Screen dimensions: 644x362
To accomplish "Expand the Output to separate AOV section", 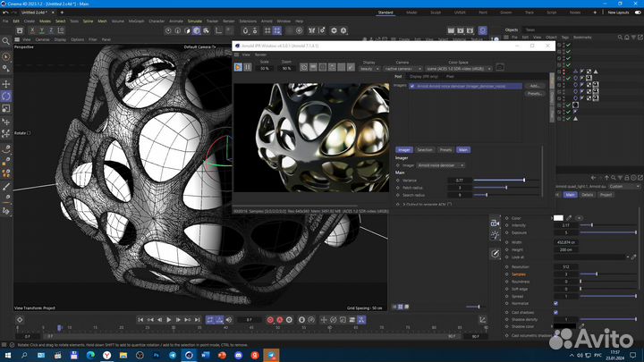I will 404,204.
